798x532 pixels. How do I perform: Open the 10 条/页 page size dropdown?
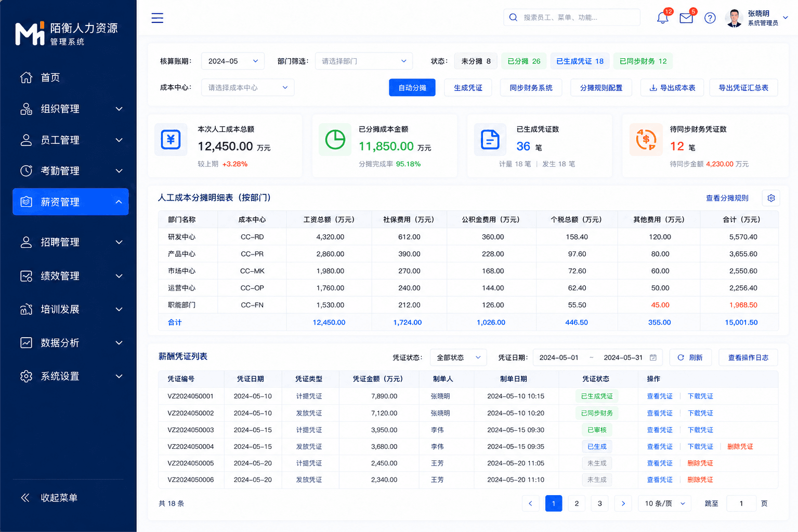point(665,503)
